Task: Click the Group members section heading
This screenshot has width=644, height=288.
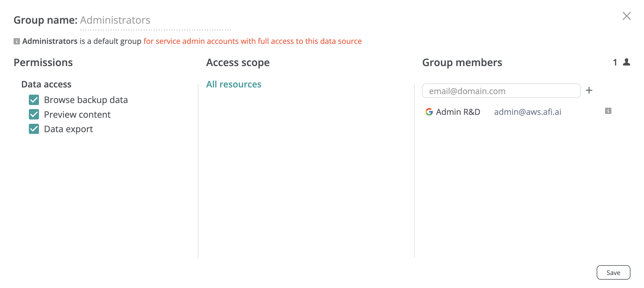Action: click(x=462, y=63)
